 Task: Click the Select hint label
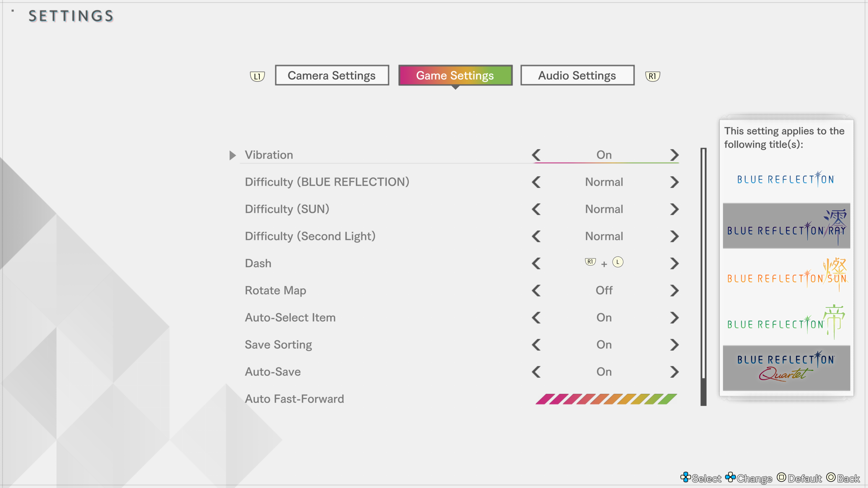click(x=707, y=479)
